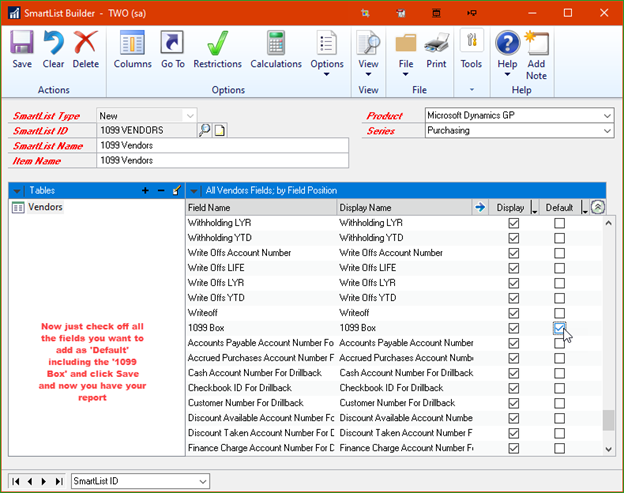This screenshot has height=493, width=624.
Task: Open the Columns option
Action: coord(132,43)
